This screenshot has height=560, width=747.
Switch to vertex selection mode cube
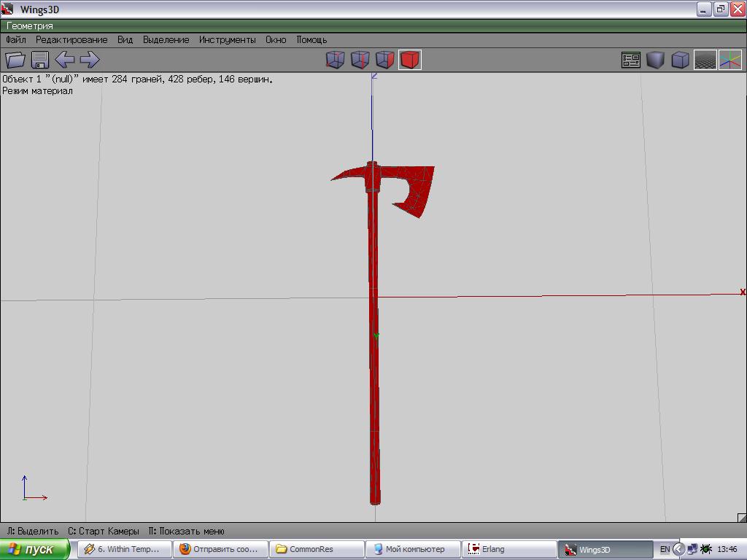pos(335,60)
